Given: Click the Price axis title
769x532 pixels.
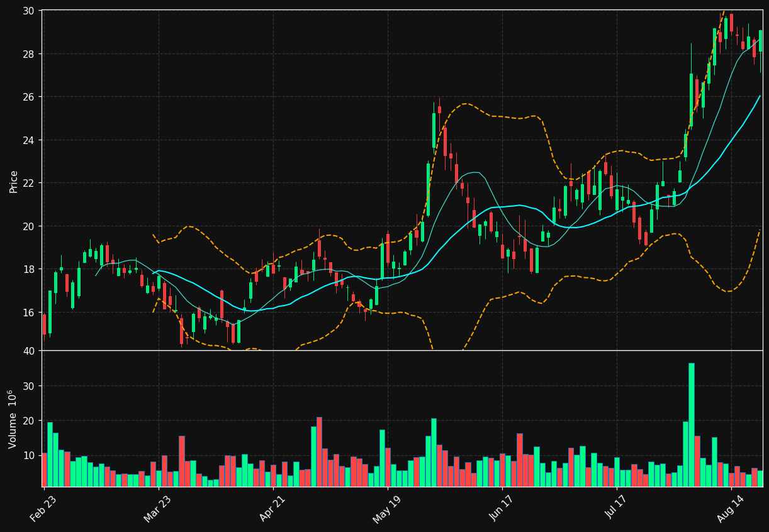Looking at the screenshot, I should (13, 181).
